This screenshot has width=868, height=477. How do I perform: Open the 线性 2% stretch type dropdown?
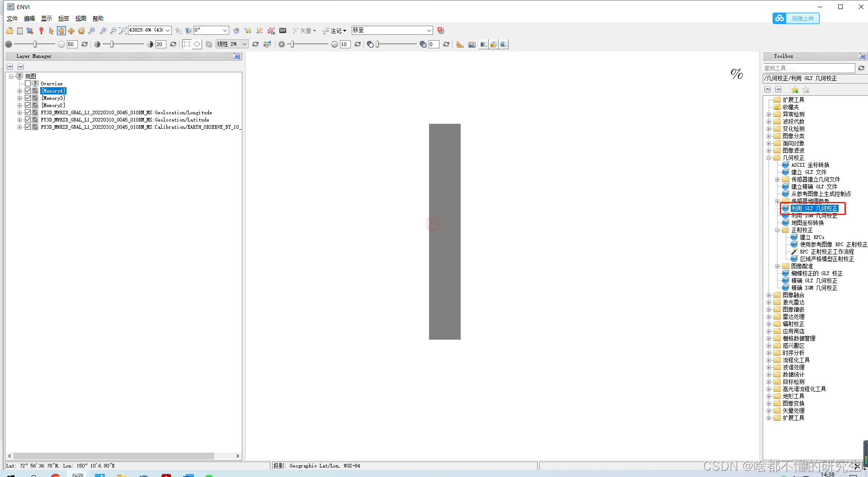(x=245, y=44)
